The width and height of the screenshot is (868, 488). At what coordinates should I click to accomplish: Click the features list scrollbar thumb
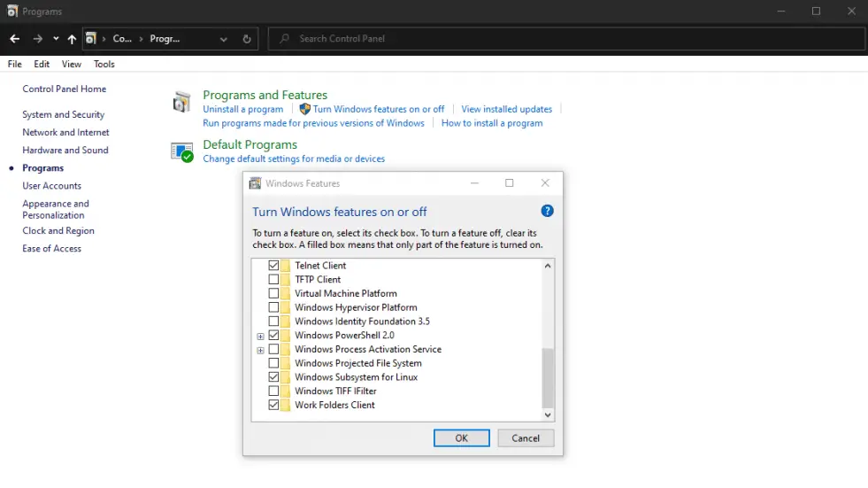point(548,378)
